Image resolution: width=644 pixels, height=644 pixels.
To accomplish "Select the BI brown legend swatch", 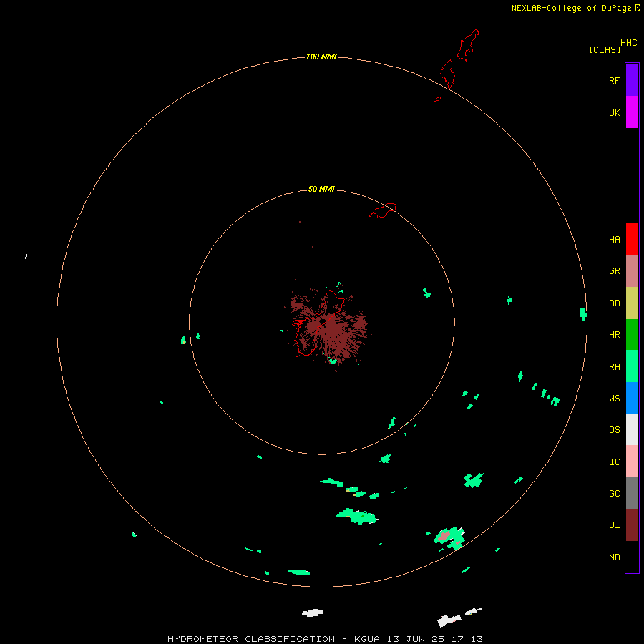I will 632,525.
